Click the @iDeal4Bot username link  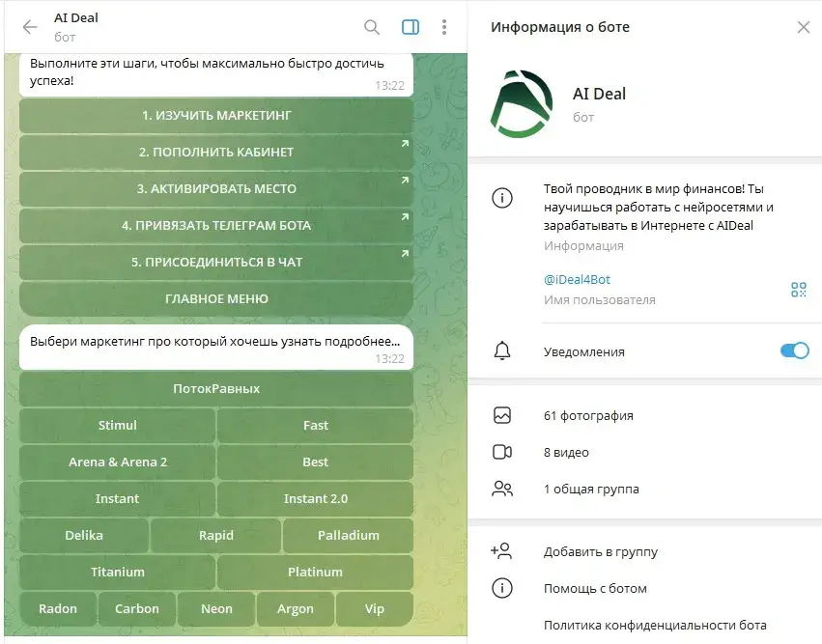tap(578, 279)
